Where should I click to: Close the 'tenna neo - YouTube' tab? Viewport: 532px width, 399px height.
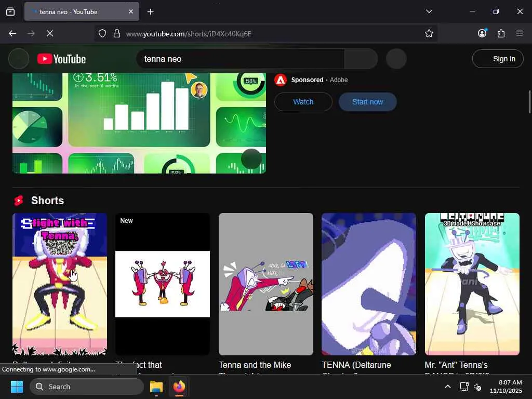(x=130, y=11)
